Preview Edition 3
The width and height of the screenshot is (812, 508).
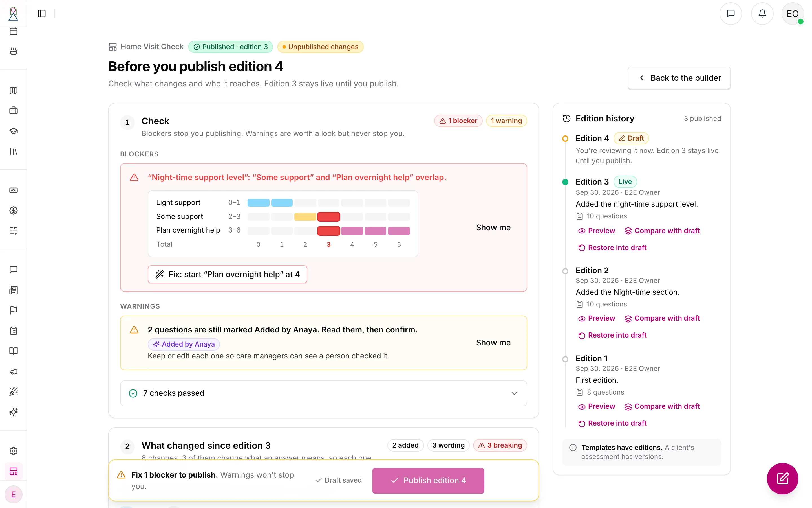(597, 231)
